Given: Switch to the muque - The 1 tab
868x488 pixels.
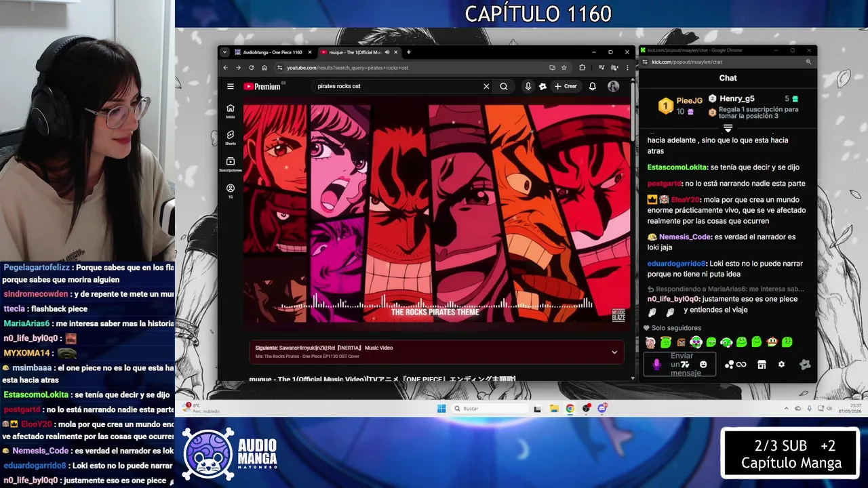Looking at the screenshot, I should pos(358,52).
